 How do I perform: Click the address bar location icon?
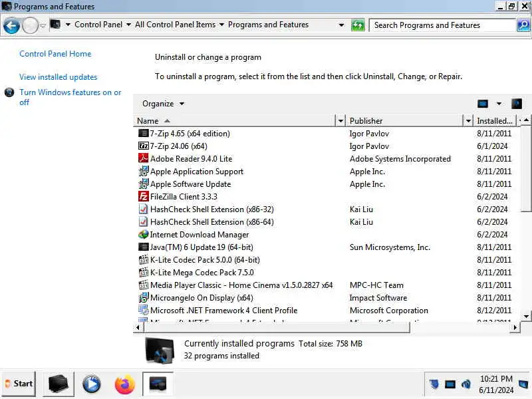point(55,25)
